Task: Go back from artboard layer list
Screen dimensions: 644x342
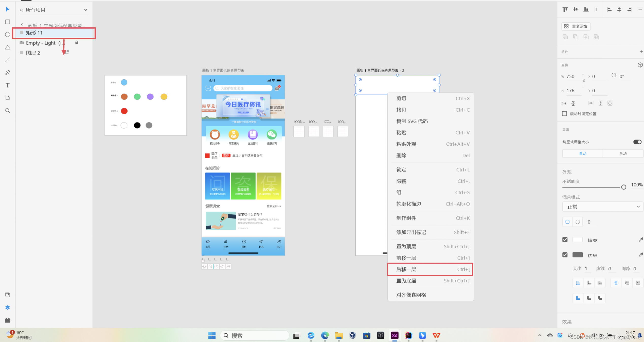Action: pyautogui.click(x=22, y=25)
